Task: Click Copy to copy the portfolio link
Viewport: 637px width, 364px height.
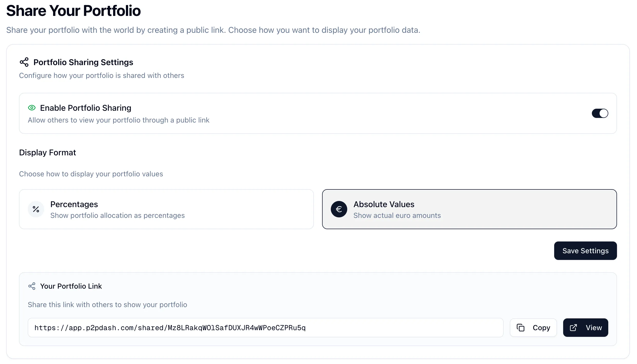Action: coord(533,327)
